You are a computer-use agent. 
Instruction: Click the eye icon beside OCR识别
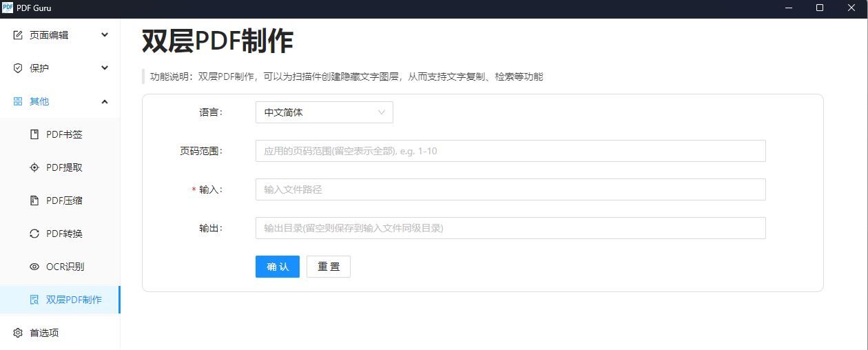(x=34, y=267)
